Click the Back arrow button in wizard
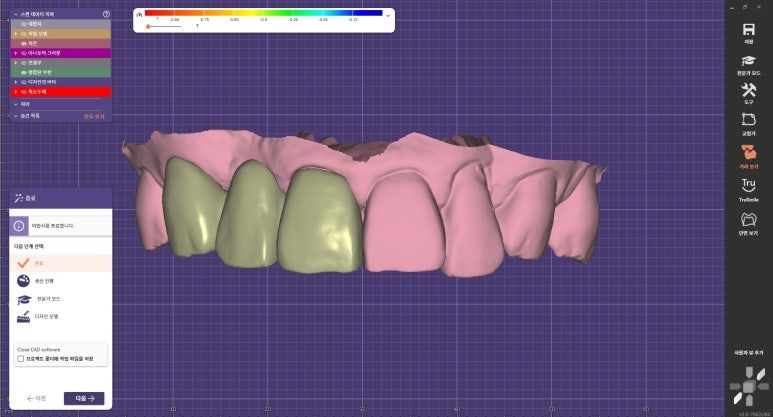The image size is (773, 417). 36,398
